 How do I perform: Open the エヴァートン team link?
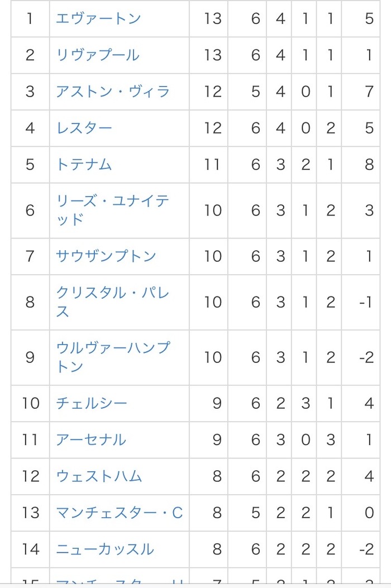[98, 18]
